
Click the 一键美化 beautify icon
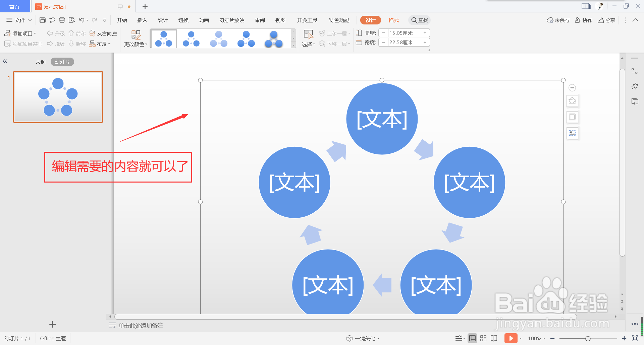(350, 338)
